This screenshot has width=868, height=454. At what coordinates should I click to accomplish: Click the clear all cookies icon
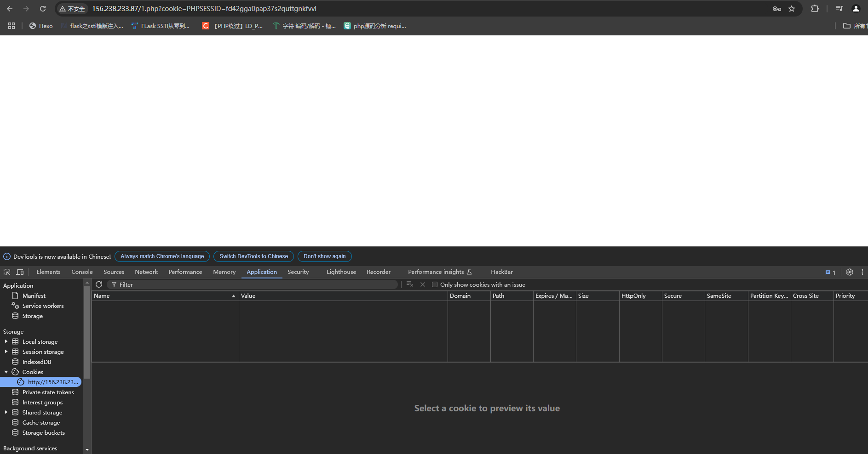tap(409, 284)
